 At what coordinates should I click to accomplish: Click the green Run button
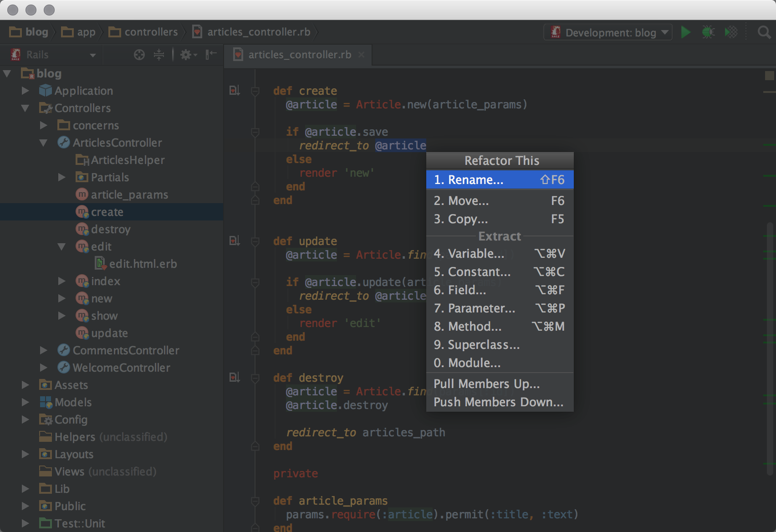click(x=685, y=32)
